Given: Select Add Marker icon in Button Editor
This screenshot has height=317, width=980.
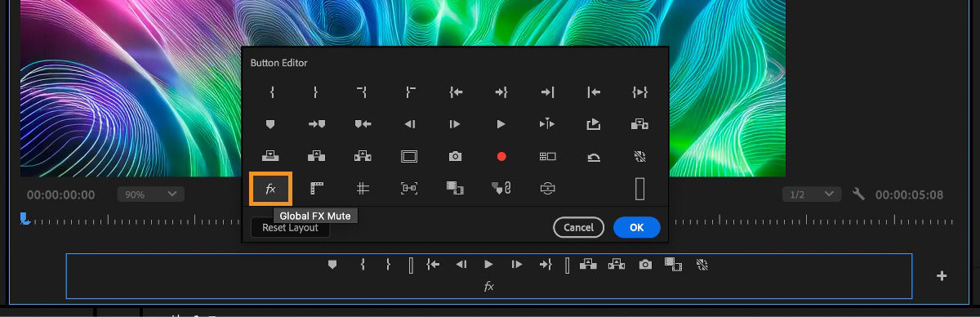Looking at the screenshot, I should [x=271, y=124].
